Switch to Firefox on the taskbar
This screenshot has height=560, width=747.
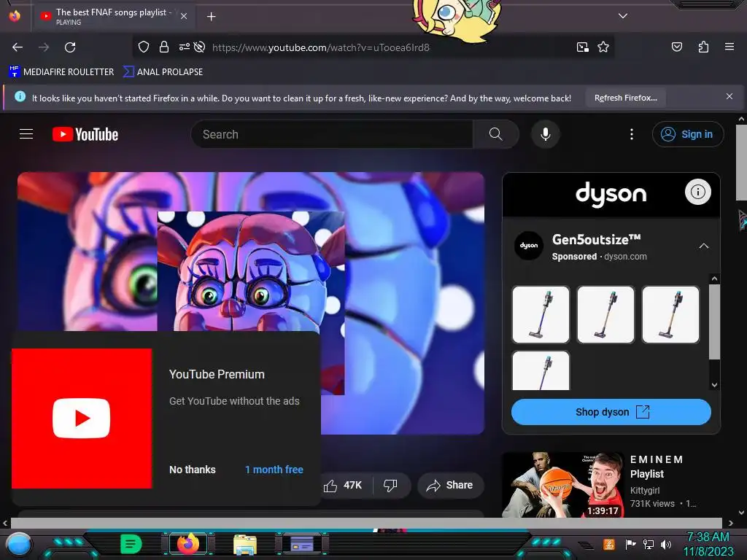[x=189, y=544]
